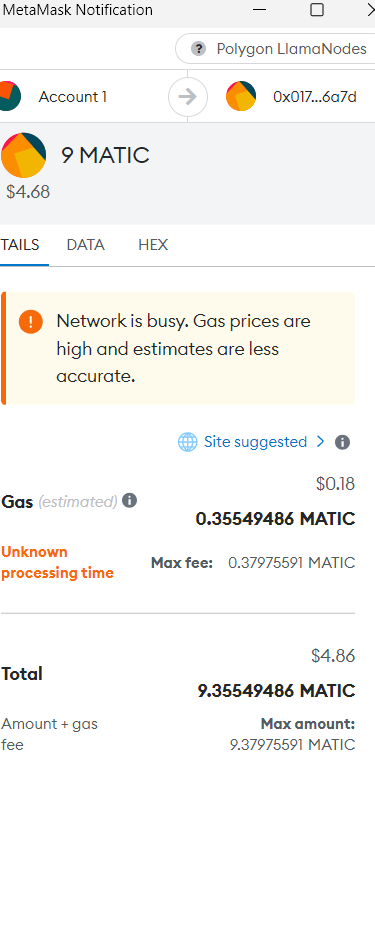
Task: Click the Unknown processing time text
Action: tap(57, 562)
